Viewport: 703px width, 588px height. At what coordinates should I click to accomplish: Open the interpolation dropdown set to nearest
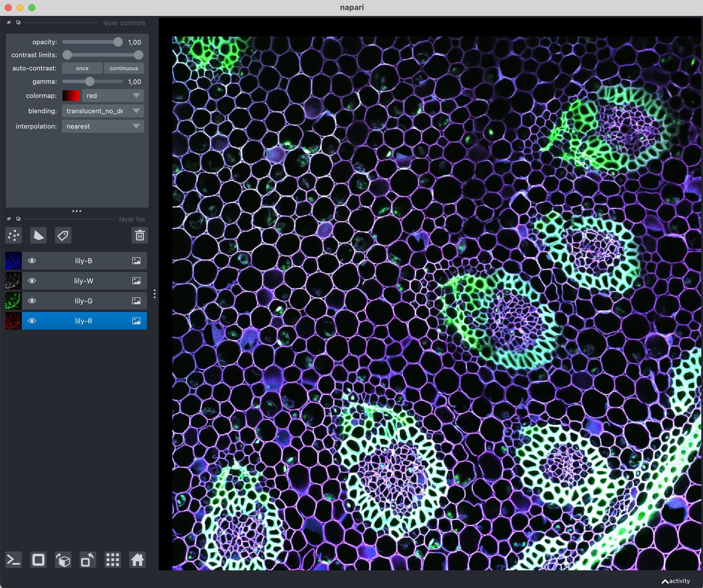click(x=103, y=126)
